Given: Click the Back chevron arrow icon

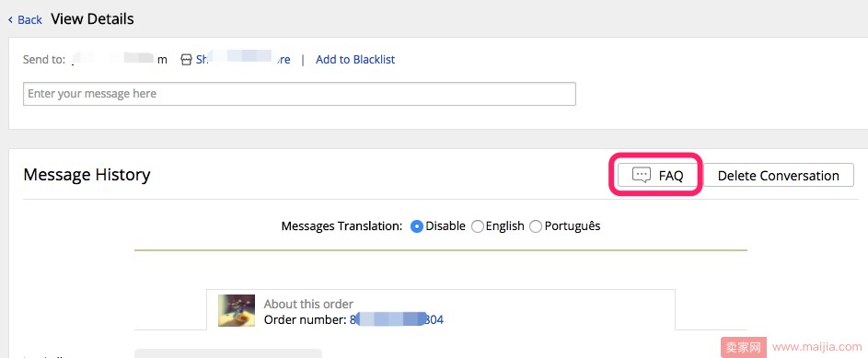Looking at the screenshot, I should point(10,20).
